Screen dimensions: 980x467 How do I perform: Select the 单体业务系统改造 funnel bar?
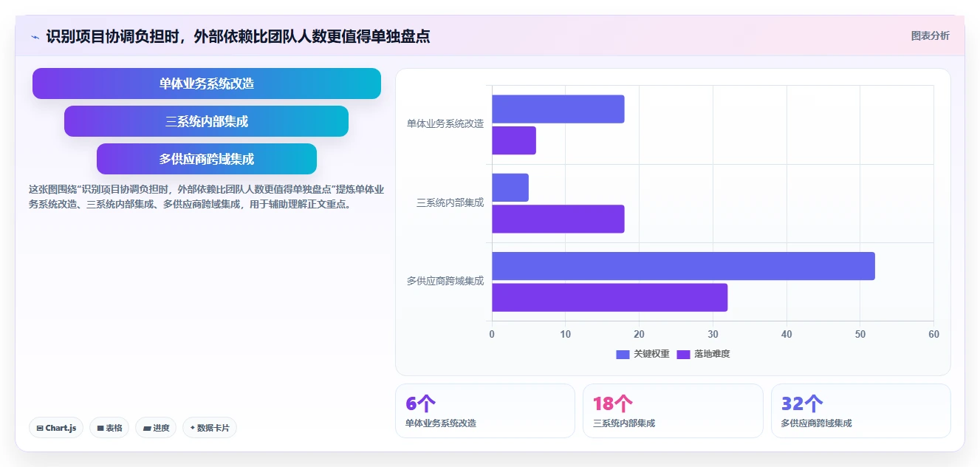pyautogui.click(x=207, y=83)
